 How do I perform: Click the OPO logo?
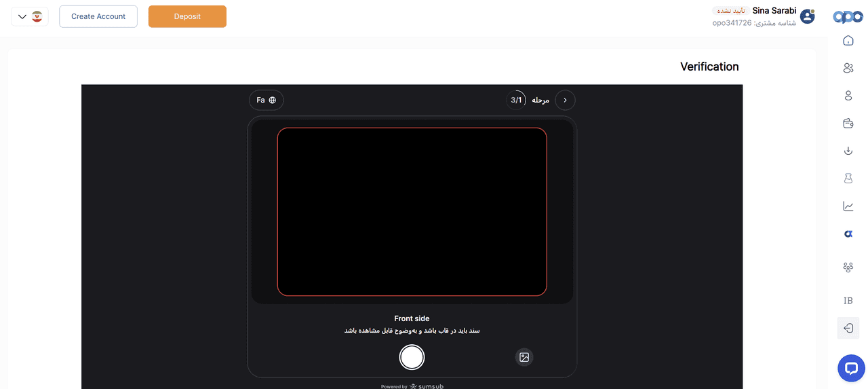pos(848,17)
